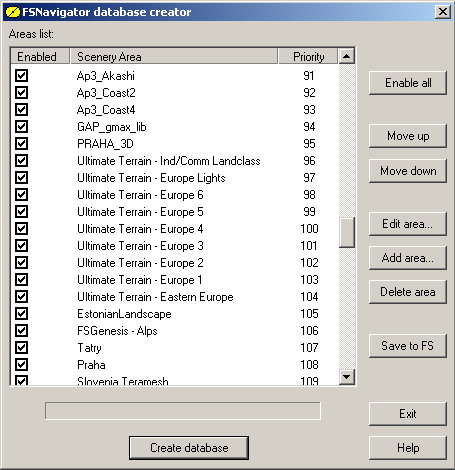
Task: Click the Move down button
Action: tap(408, 171)
